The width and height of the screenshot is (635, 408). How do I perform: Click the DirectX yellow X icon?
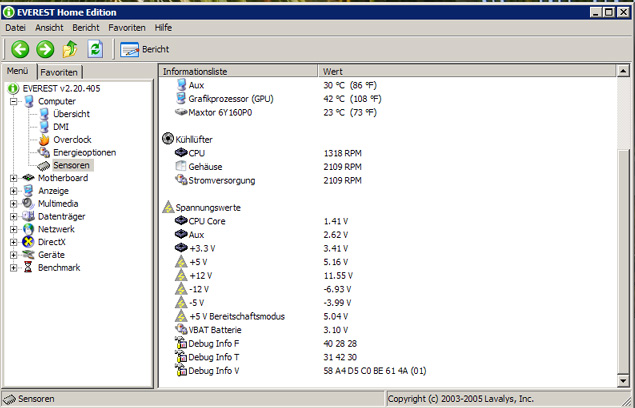28,242
